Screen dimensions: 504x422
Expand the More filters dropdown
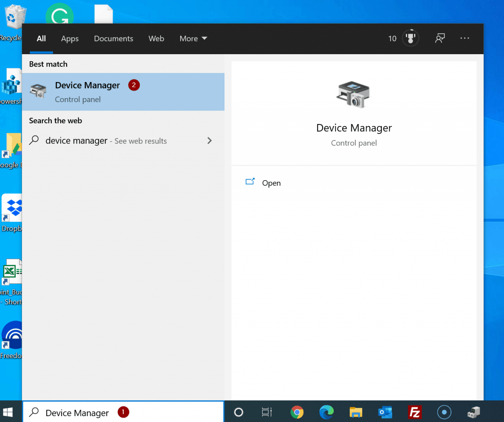(x=193, y=38)
